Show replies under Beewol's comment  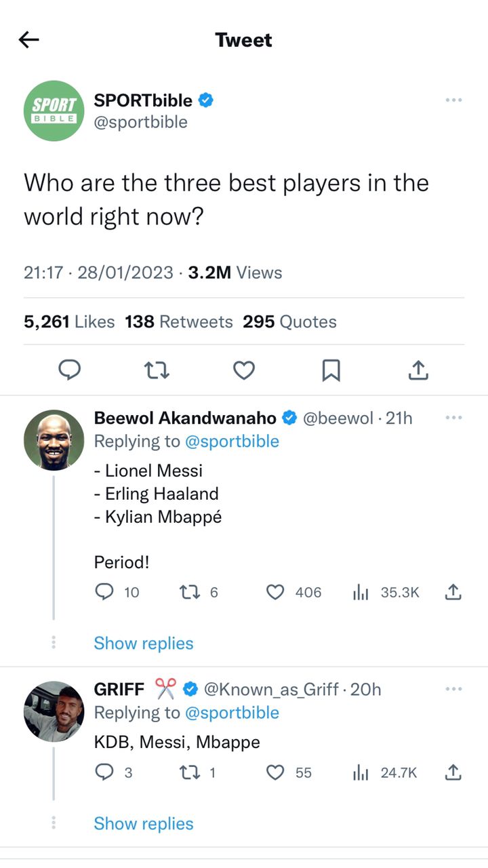143,643
